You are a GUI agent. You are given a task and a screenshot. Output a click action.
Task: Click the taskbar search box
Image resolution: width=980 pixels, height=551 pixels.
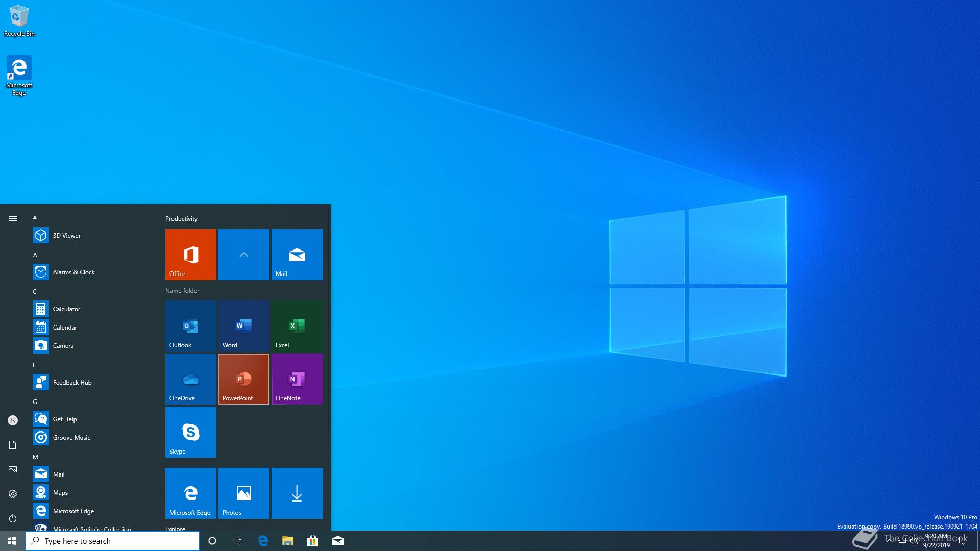[x=112, y=541]
